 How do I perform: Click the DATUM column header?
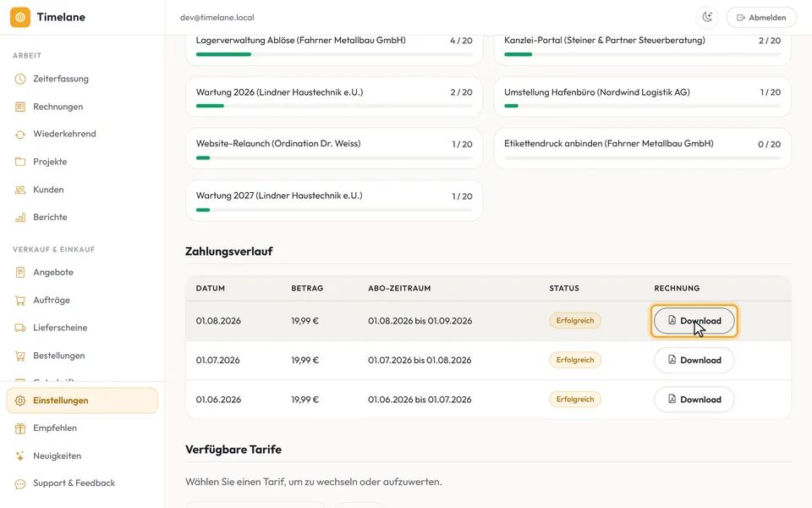[x=211, y=288]
